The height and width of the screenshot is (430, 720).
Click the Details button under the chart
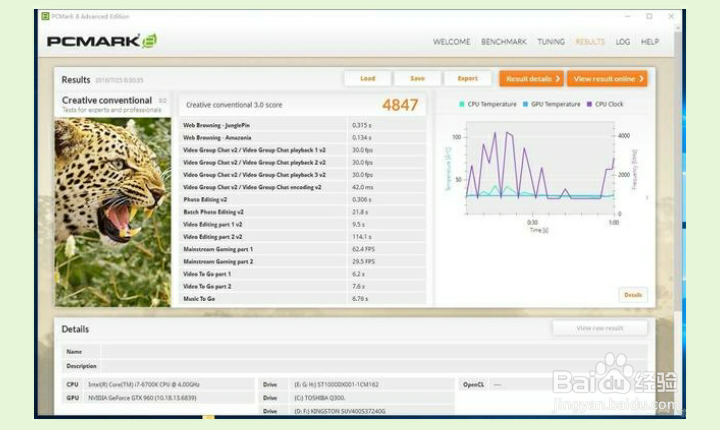pyautogui.click(x=633, y=295)
